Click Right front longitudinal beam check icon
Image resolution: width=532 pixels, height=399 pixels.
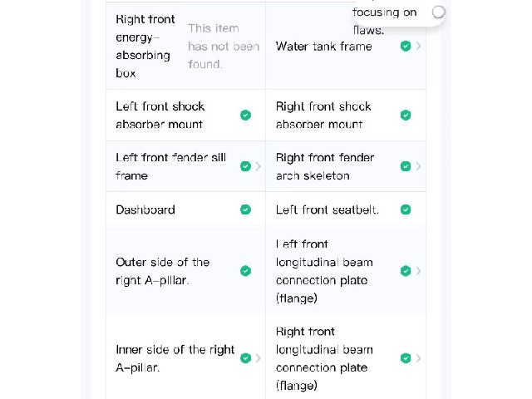pos(406,358)
